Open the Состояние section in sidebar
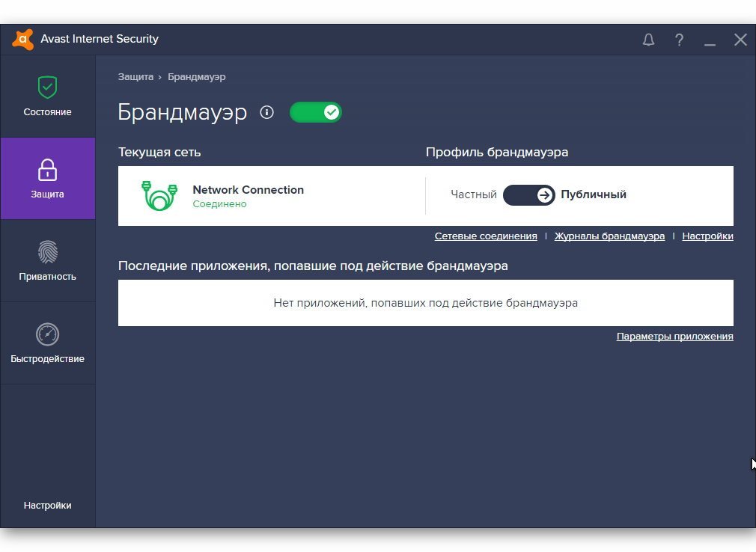Viewport: 756px width, 552px height. click(x=48, y=96)
